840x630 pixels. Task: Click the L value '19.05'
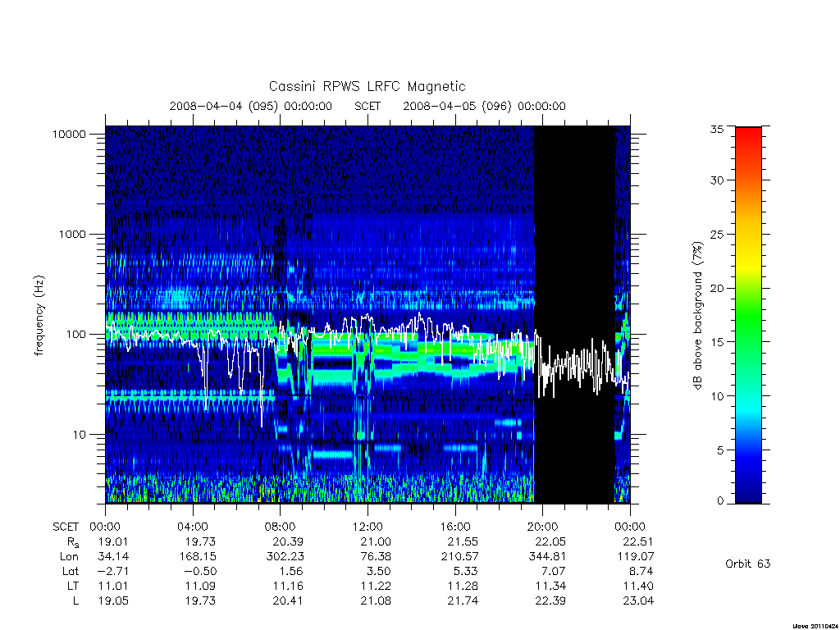point(113,601)
